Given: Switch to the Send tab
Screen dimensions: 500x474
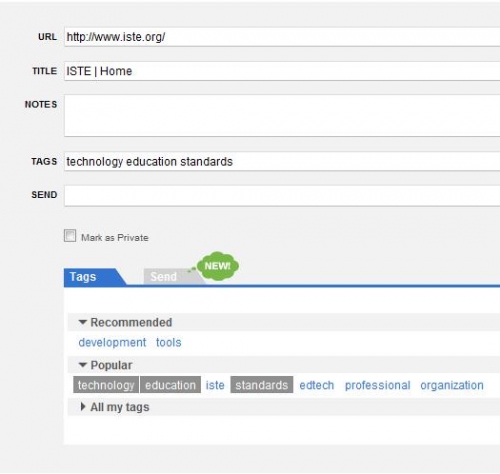Looking at the screenshot, I should pyautogui.click(x=163, y=277).
